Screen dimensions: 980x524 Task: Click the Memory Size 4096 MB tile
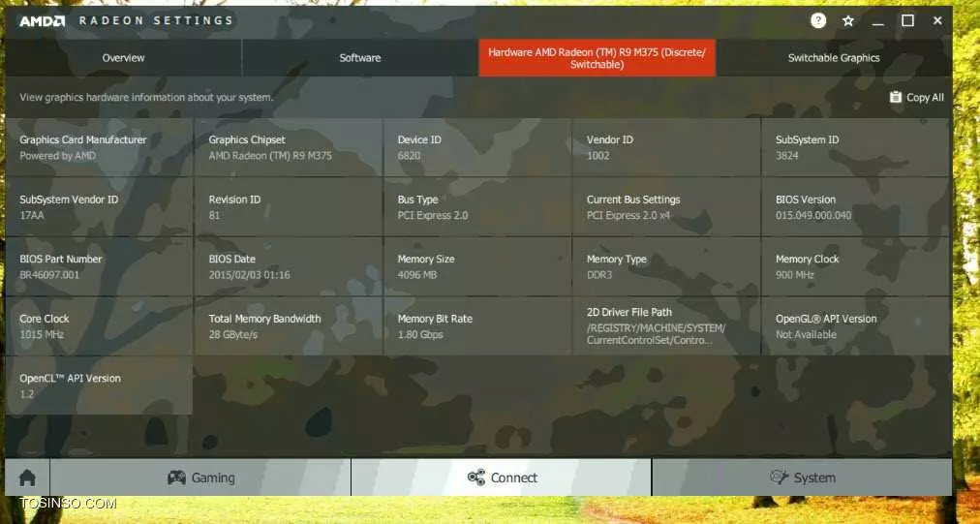click(477, 266)
